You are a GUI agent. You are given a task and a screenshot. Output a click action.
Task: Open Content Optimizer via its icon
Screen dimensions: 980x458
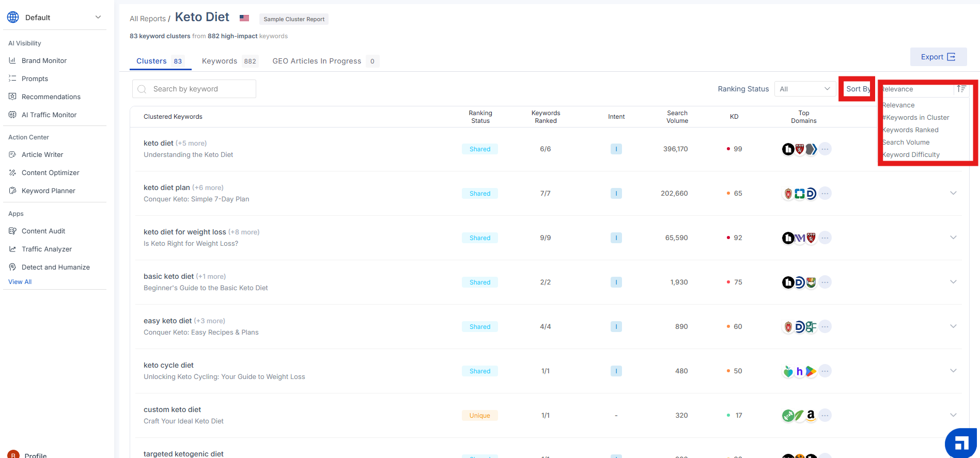tap(12, 172)
